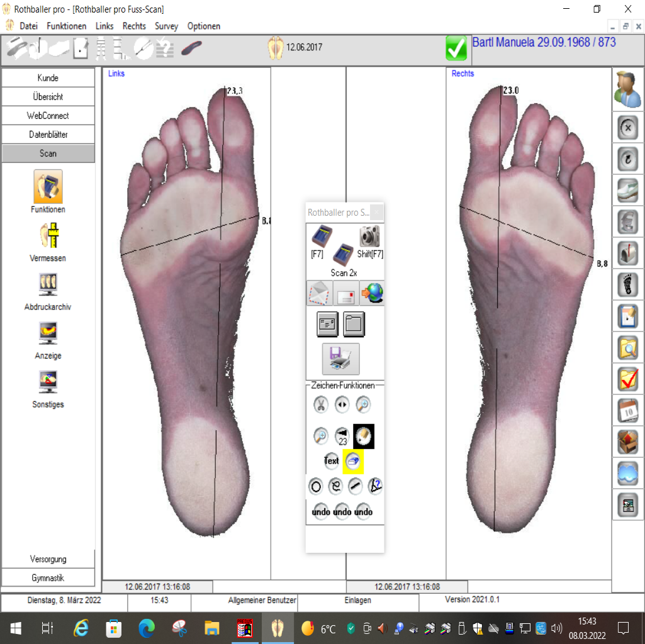Screen dimensions: 645x644
Task: Open the Abdruckarchiv footprint archive
Action: 48,284
